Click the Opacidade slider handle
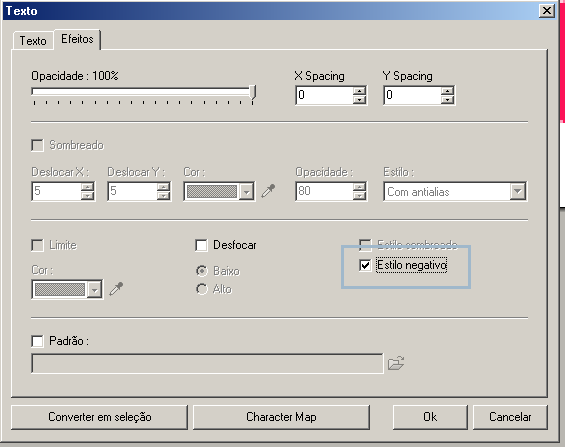 point(253,93)
